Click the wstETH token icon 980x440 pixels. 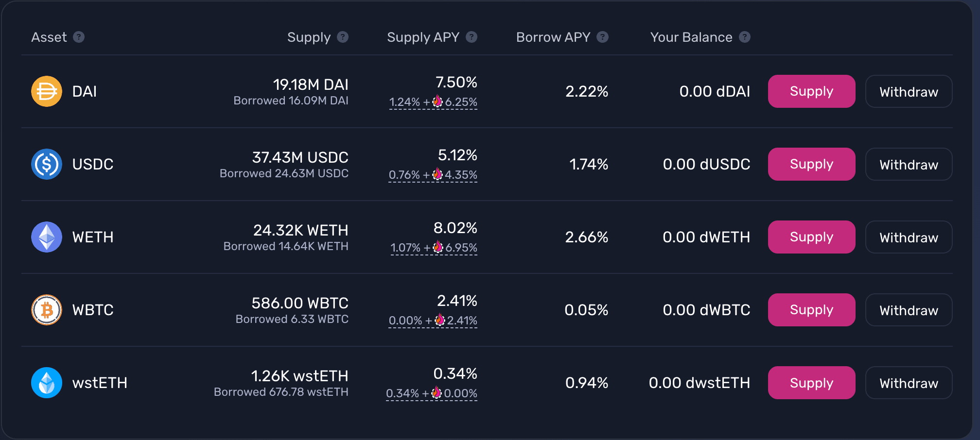47,383
